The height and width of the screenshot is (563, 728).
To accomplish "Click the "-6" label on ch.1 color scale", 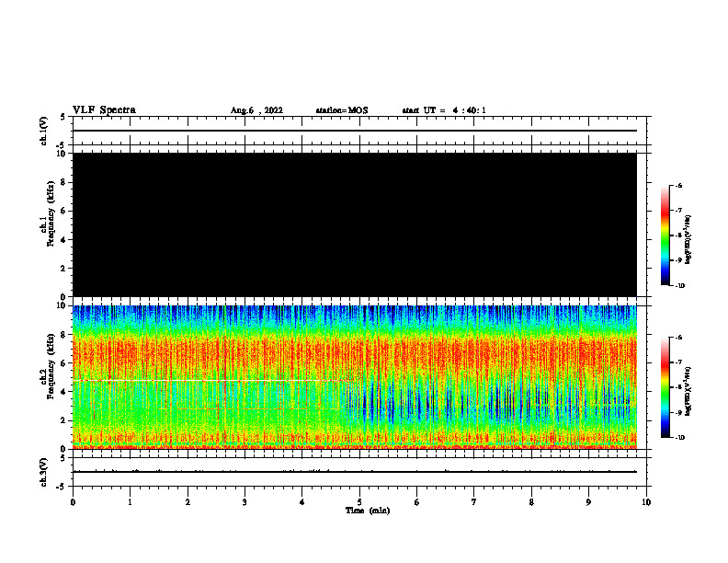I will tap(678, 185).
